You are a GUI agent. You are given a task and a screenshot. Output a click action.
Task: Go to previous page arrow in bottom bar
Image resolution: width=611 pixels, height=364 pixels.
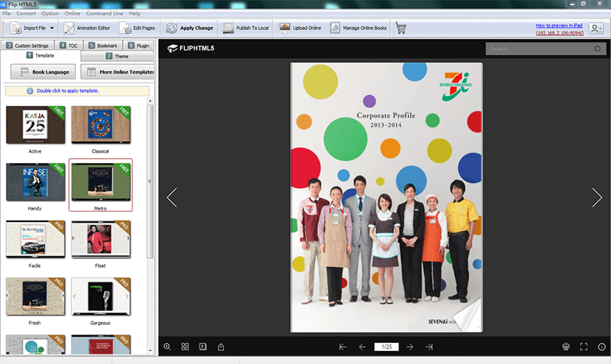(362, 346)
